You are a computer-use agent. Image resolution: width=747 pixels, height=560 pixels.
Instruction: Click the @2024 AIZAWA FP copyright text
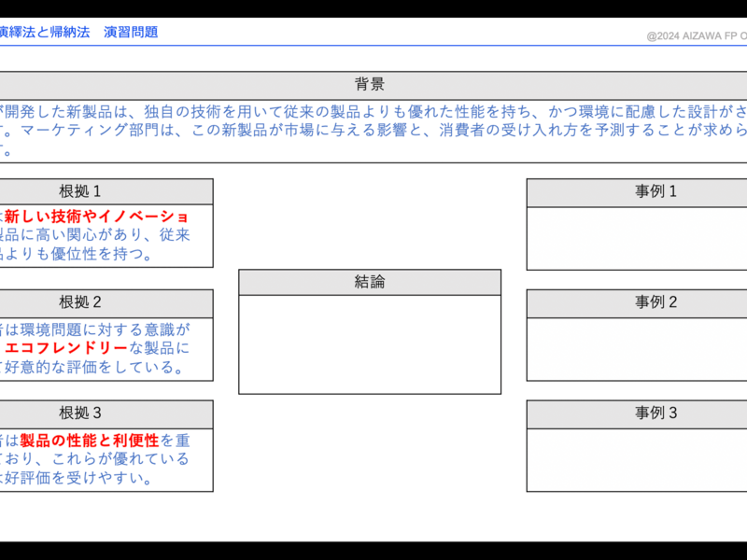pos(696,36)
